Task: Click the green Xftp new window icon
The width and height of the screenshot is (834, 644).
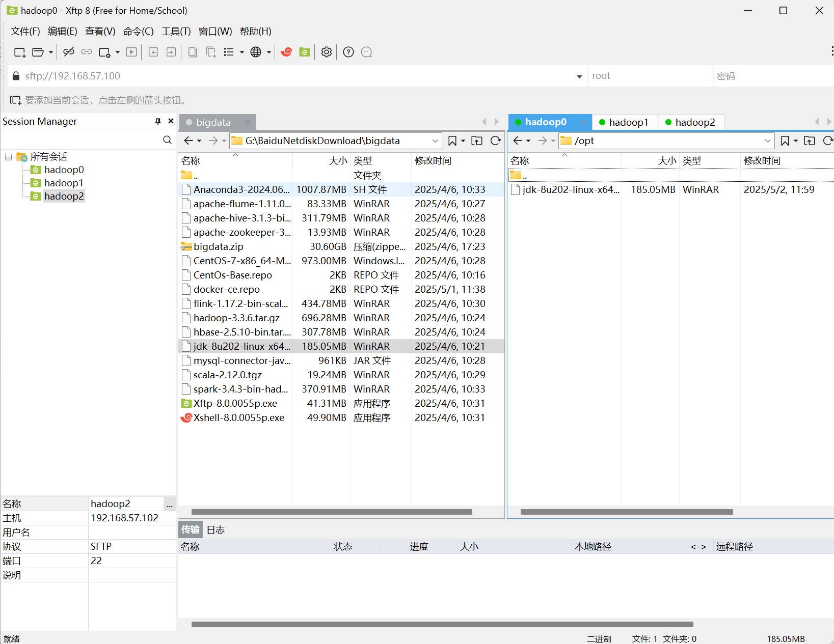Action: pyautogui.click(x=305, y=52)
